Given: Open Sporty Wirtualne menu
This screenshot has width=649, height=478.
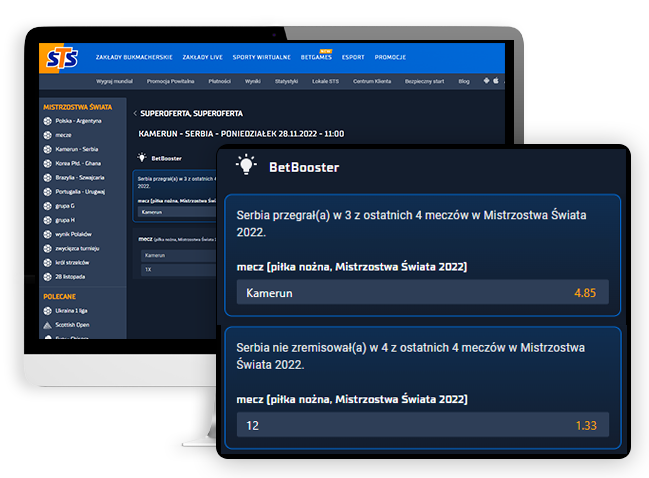Looking at the screenshot, I should pyautogui.click(x=262, y=58).
